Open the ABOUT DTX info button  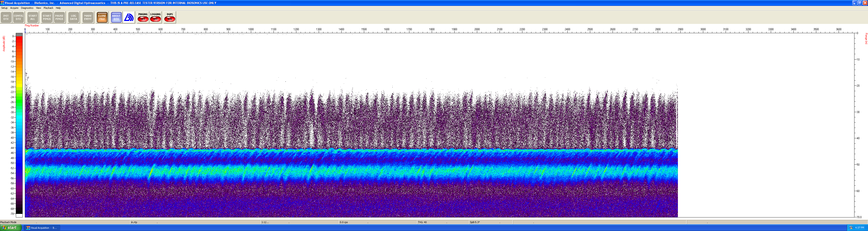(x=116, y=18)
